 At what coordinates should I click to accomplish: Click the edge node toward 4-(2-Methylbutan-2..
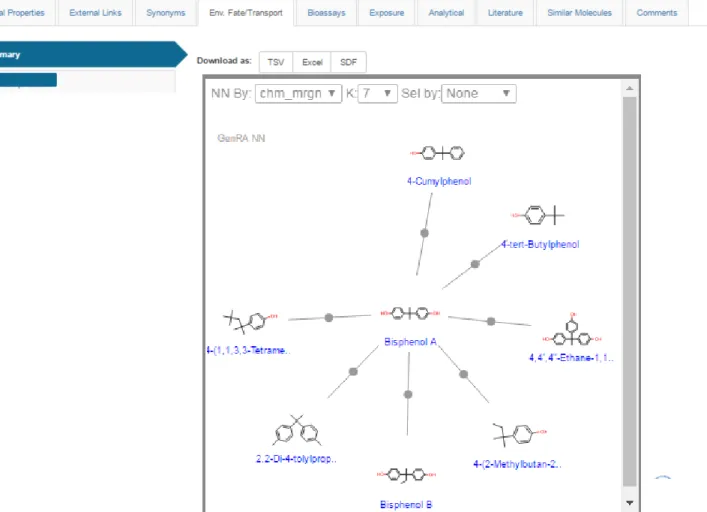464,374
